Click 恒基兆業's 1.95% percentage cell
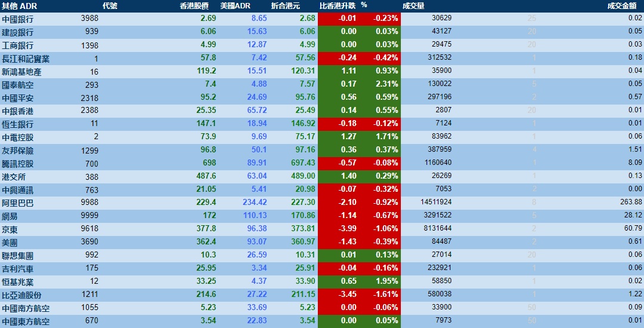 [x=386, y=282]
